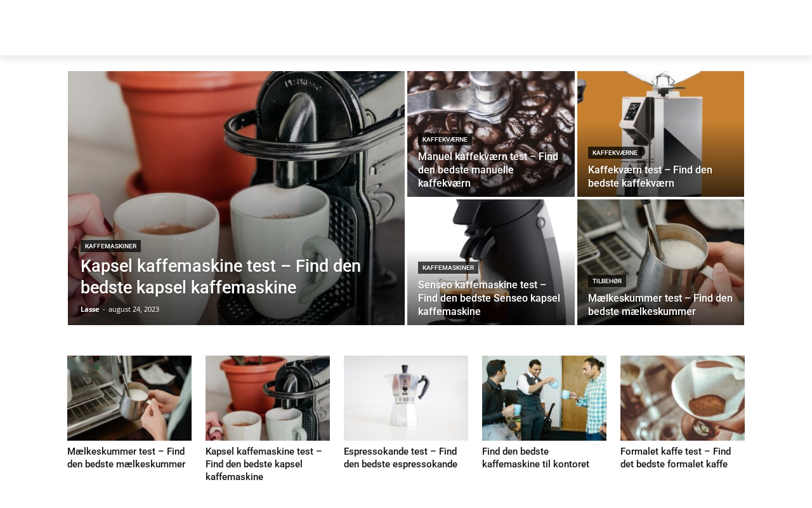Click the KAFFEKVÆRNE tag on the orange grinder image
This screenshot has height=508, width=812.
click(x=615, y=152)
